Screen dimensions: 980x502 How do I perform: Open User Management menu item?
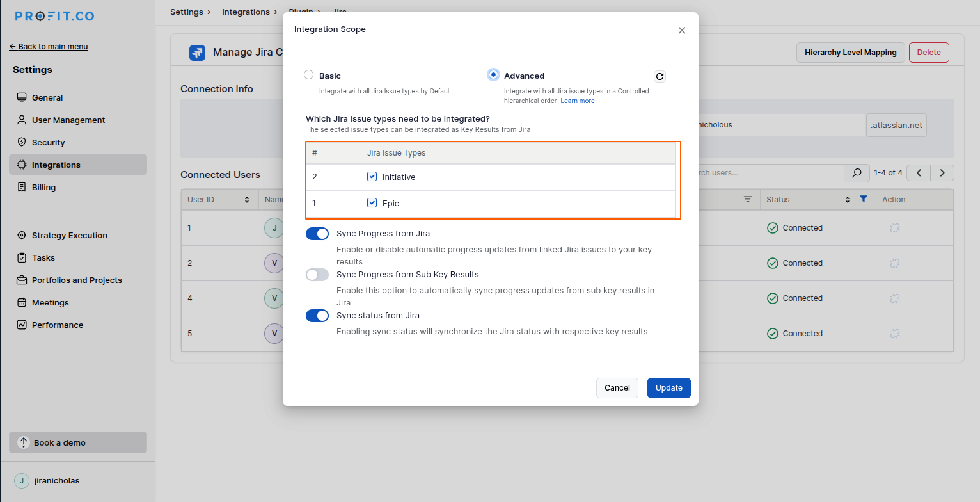click(78, 120)
